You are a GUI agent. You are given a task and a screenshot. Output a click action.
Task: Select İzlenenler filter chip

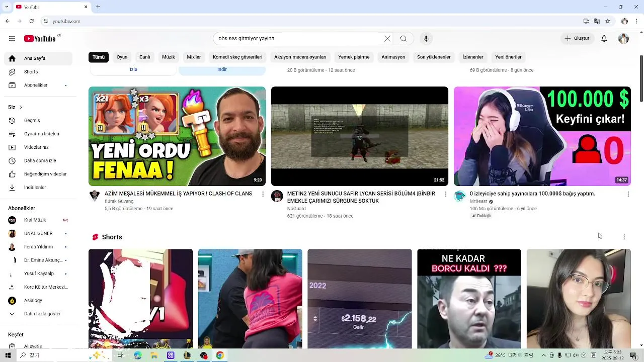coord(473,57)
